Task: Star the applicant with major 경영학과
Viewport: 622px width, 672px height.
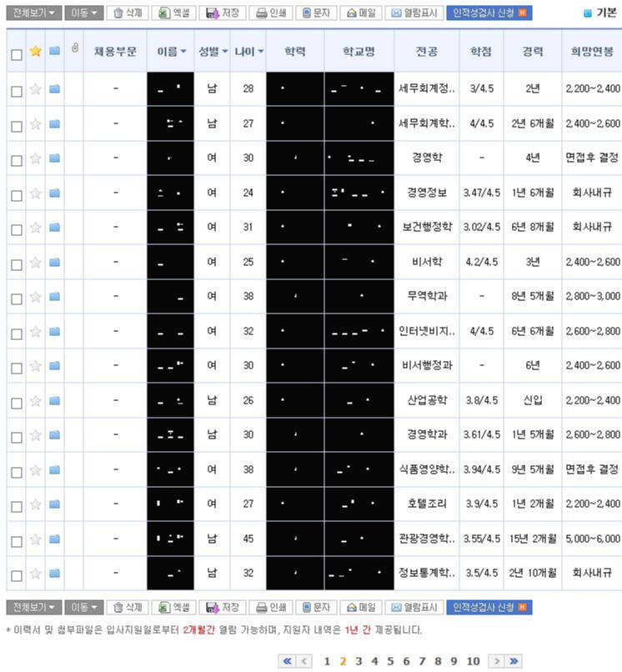Action: [x=36, y=435]
